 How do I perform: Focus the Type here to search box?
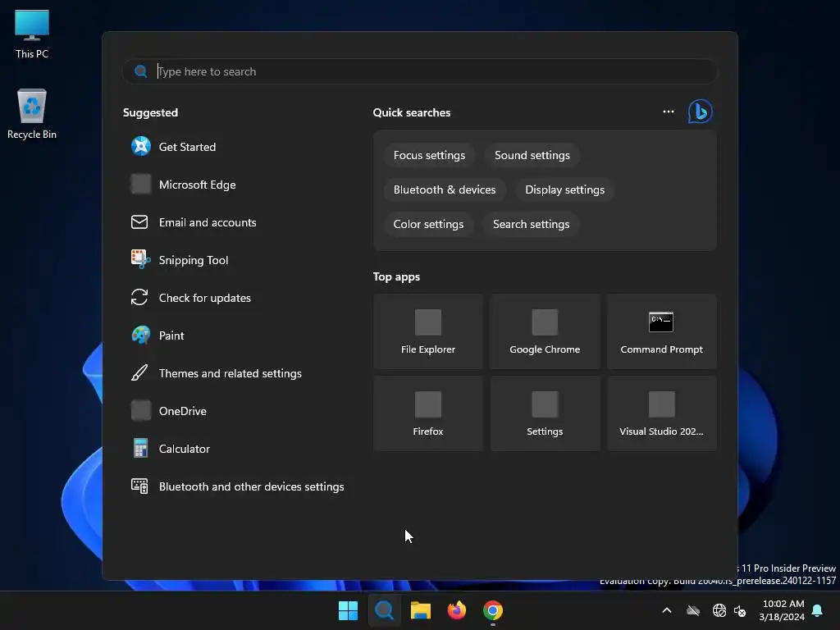click(x=419, y=71)
